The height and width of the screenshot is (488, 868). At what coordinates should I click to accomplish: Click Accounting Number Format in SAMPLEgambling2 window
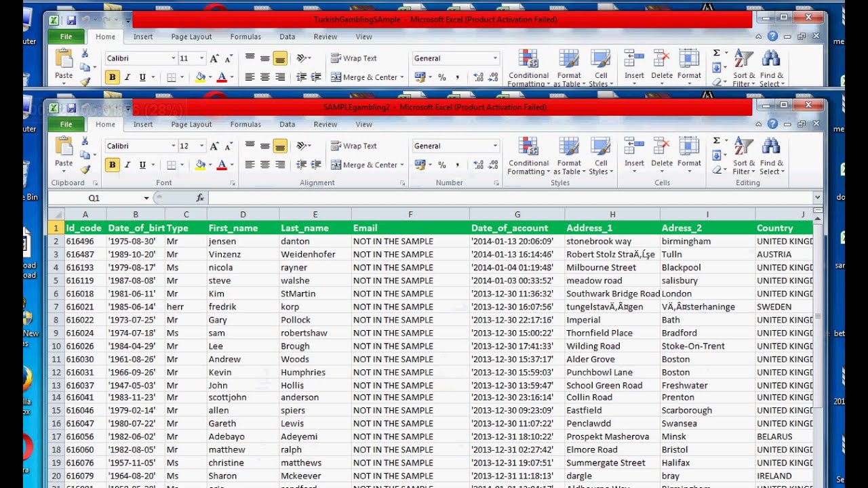click(x=420, y=165)
